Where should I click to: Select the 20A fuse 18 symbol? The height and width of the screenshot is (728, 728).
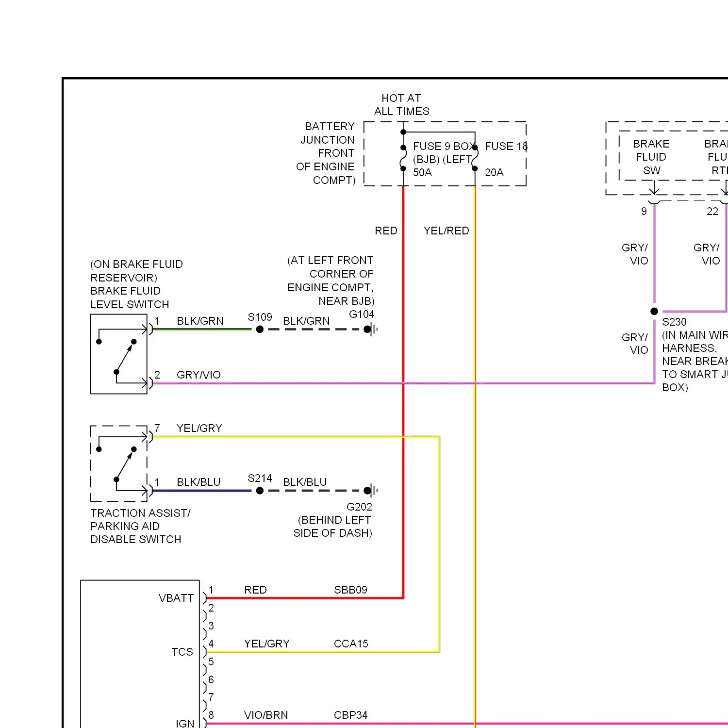(x=475, y=158)
